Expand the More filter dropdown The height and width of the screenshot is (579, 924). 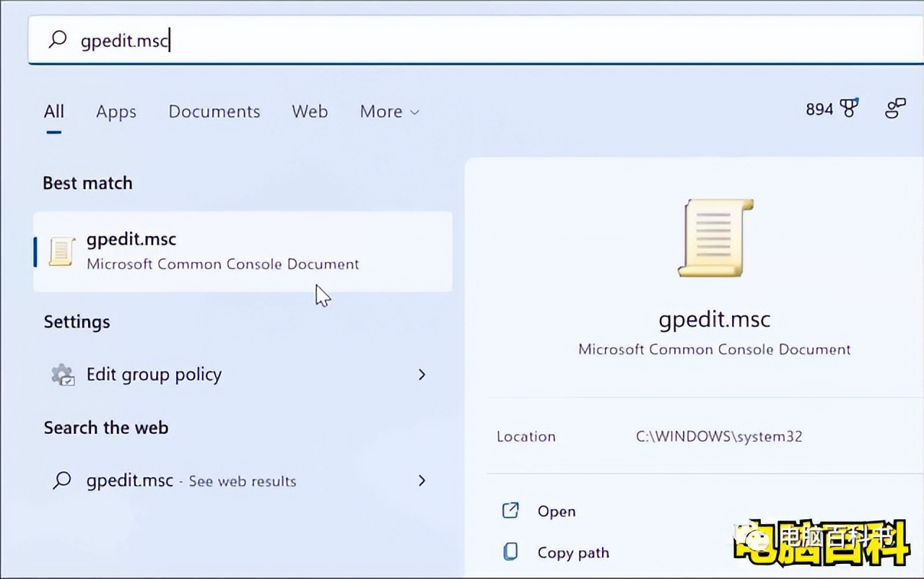389,112
